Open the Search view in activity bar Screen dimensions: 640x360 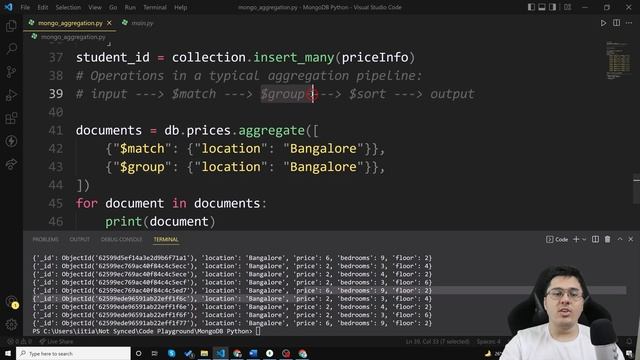pyautogui.click(x=11, y=49)
